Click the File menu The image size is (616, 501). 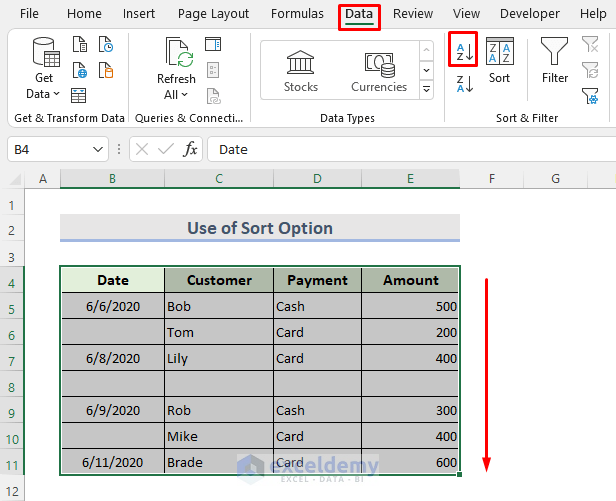pos(30,14)
